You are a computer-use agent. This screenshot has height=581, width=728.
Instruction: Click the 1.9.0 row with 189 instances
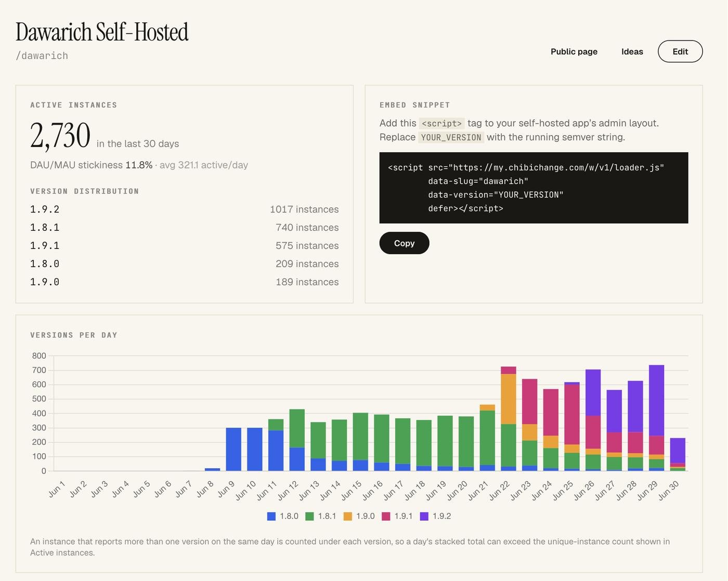[184, 282]
